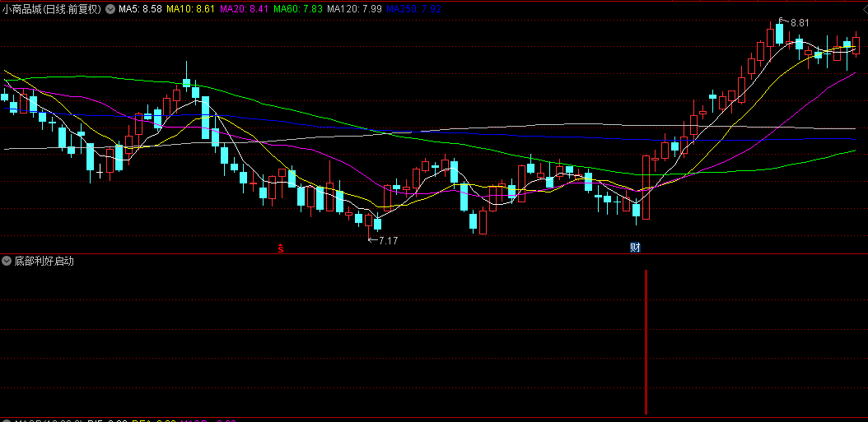The width and height of the screenshot is (868, 422).
Task: Click the tall red signal bar in indicator panel
Action: coord(646,342)
